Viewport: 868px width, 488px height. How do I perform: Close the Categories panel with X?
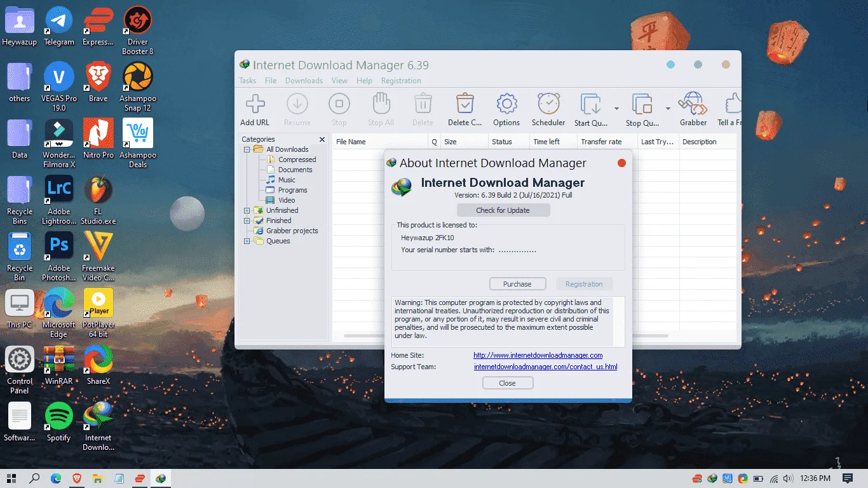pyautogui.click(x=322, y=139)
